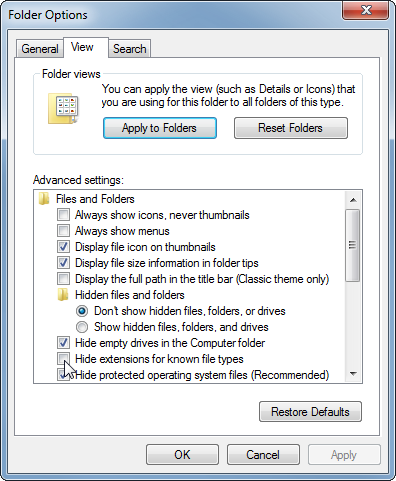Screen dimensions: 396x481
Task: Enable Always show icons, never thumbnails
Action: [63, 215]
